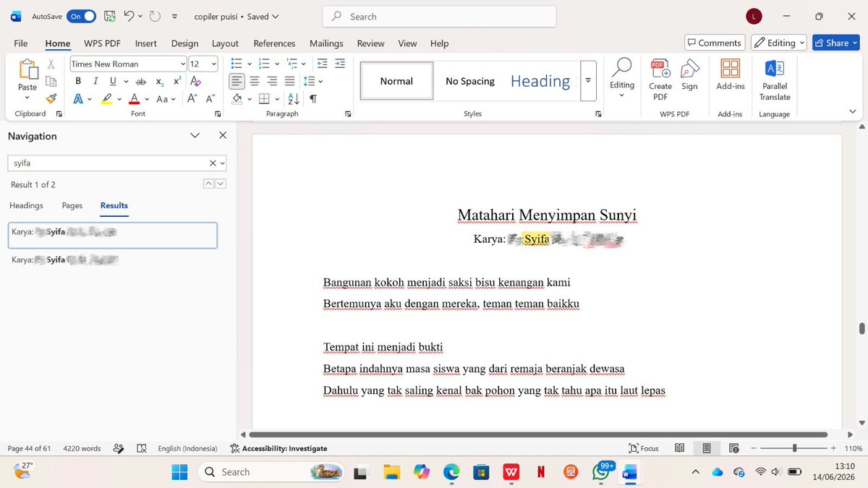
Task: Open the Add-ins button
Action: click(731, 75)
